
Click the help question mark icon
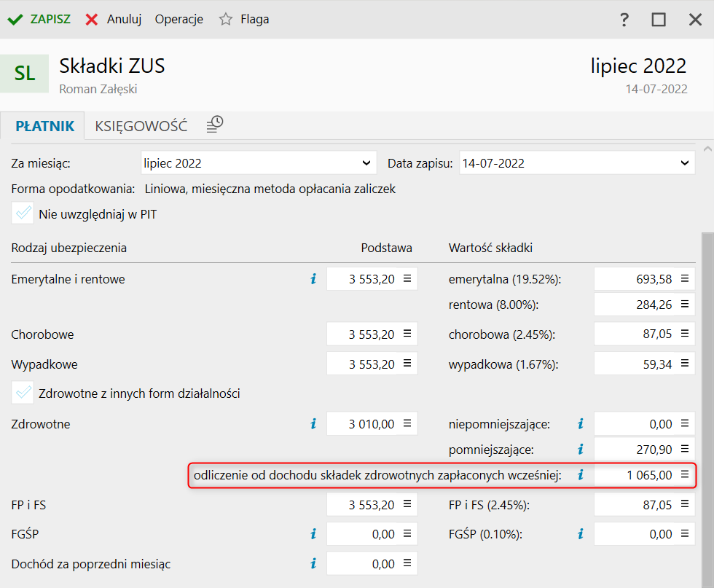(x=624, y=20)
